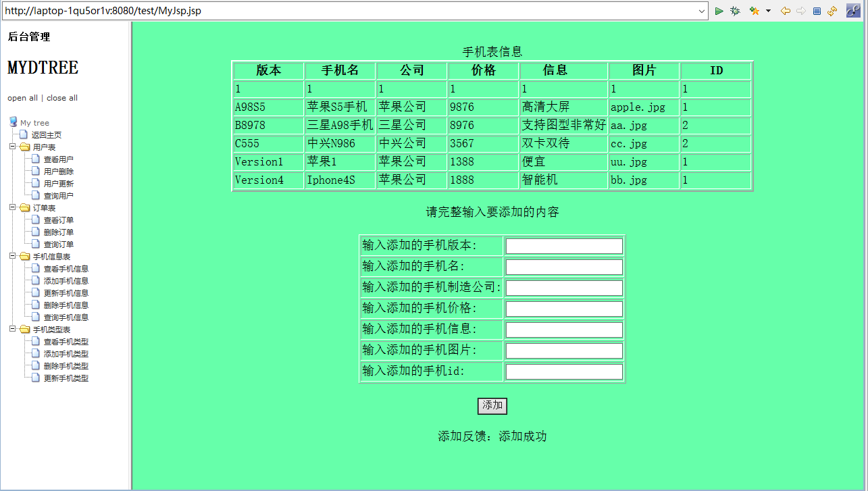This screenshot has width=868, height=491.
Task: Click the 手机制造公司 input field
Action: tap(564, 288)
